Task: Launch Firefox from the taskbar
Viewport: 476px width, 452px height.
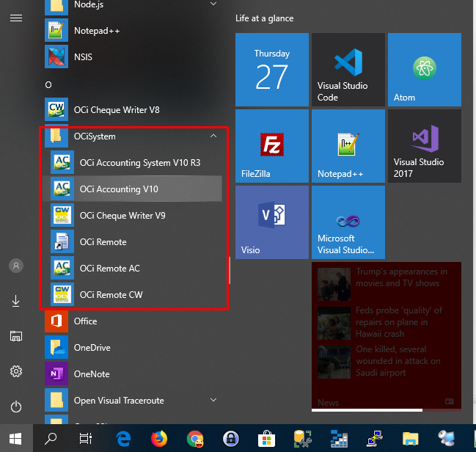Action: [159, 439]
